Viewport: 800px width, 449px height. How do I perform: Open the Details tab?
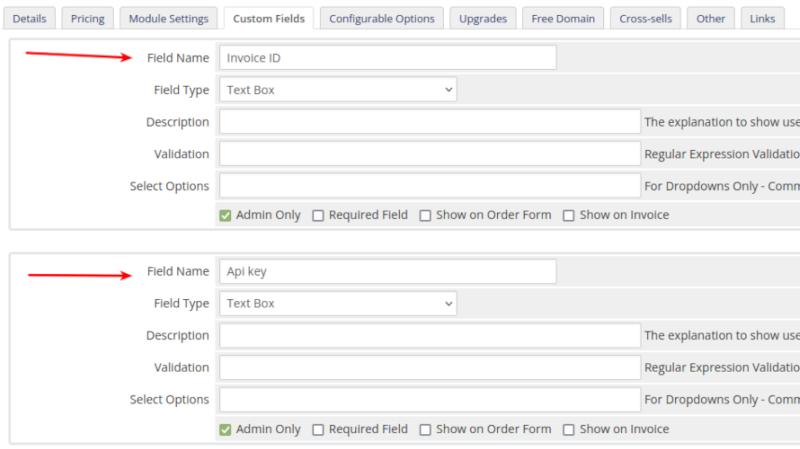pos(29,18)
